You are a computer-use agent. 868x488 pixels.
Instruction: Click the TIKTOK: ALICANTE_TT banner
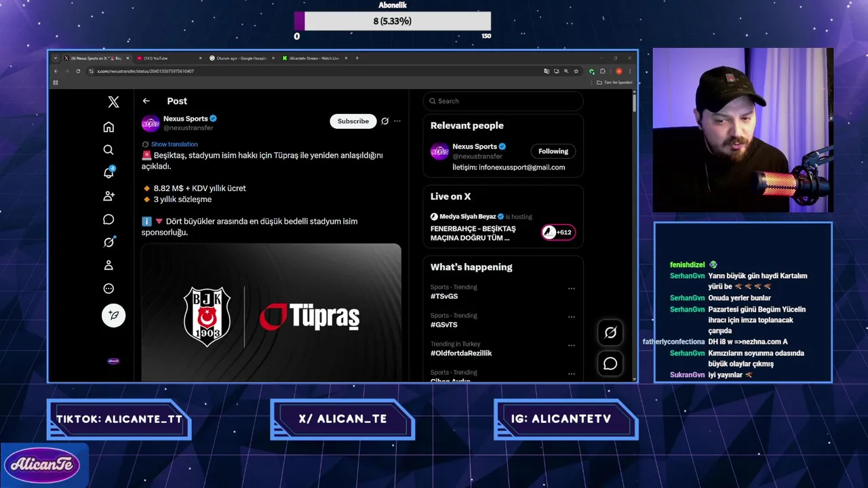(x=119, y=420)
